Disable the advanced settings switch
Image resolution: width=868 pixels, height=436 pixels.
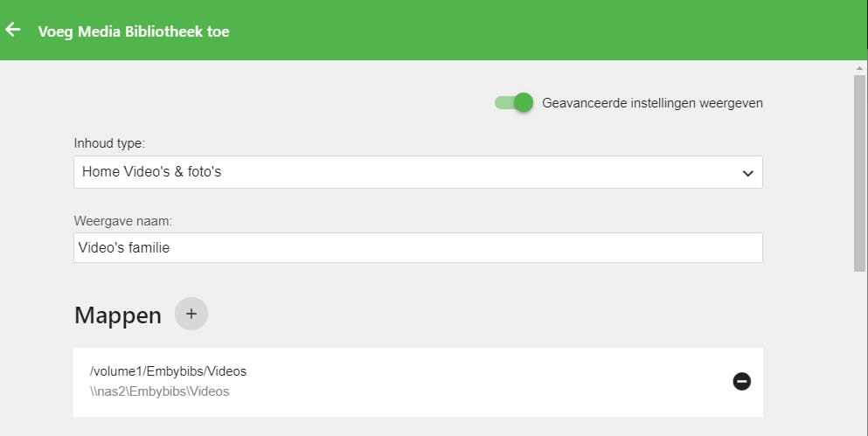pos(514,103)
